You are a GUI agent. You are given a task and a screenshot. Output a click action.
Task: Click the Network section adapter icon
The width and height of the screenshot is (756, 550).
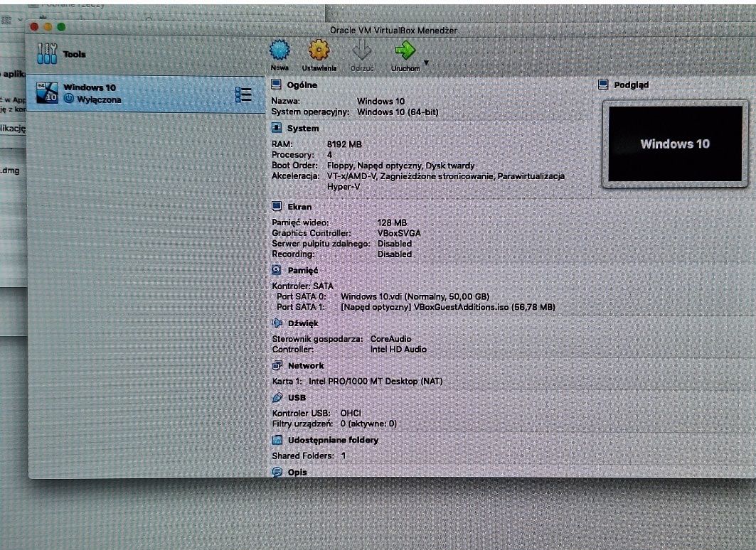point(277,365)
